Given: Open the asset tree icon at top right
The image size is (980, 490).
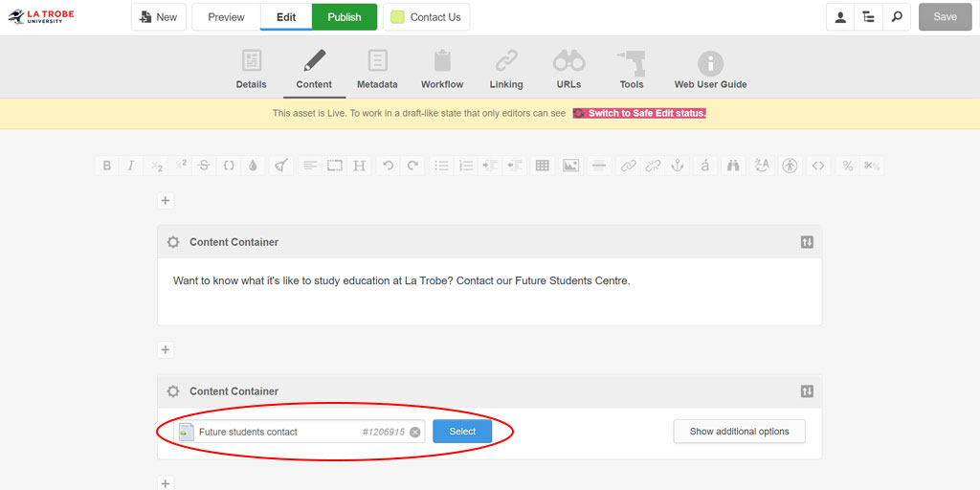Looking at the screenshot, I should point(868,17).
